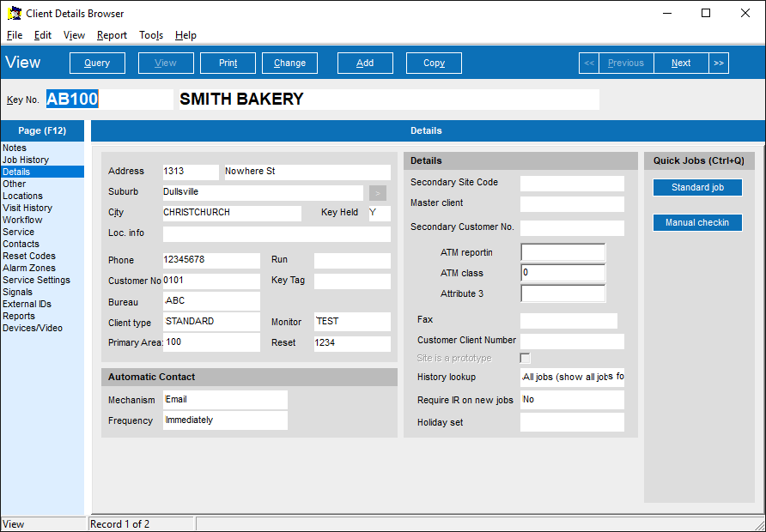The image size is (766, 532).
Task: Click the Bureau field ABC
Action: click(x=211, y=301)
